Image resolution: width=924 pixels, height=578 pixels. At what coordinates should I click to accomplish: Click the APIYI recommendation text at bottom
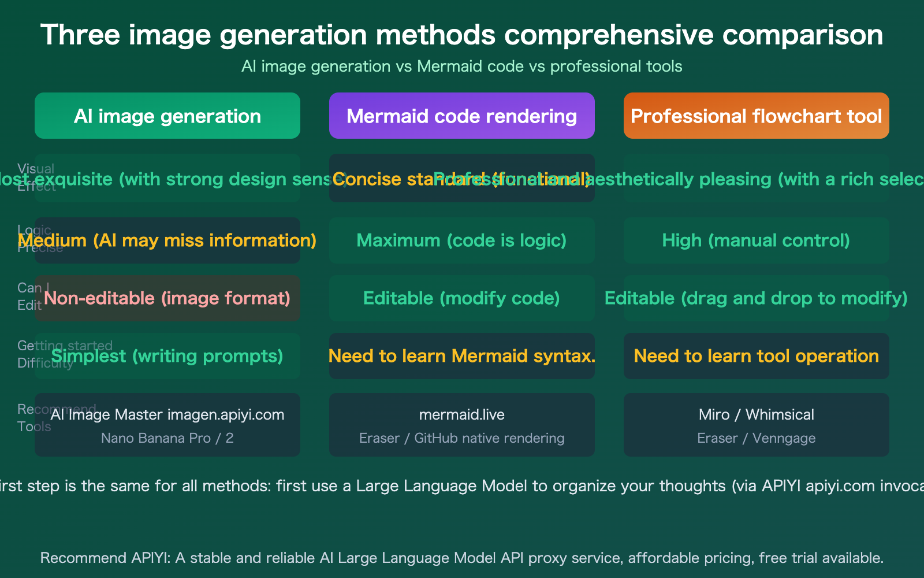(461, 558)
